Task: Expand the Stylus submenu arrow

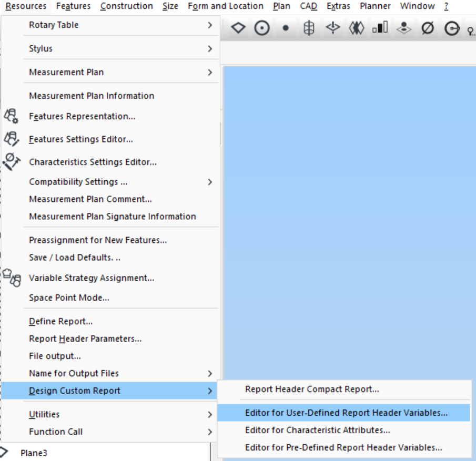Action: 210,48
